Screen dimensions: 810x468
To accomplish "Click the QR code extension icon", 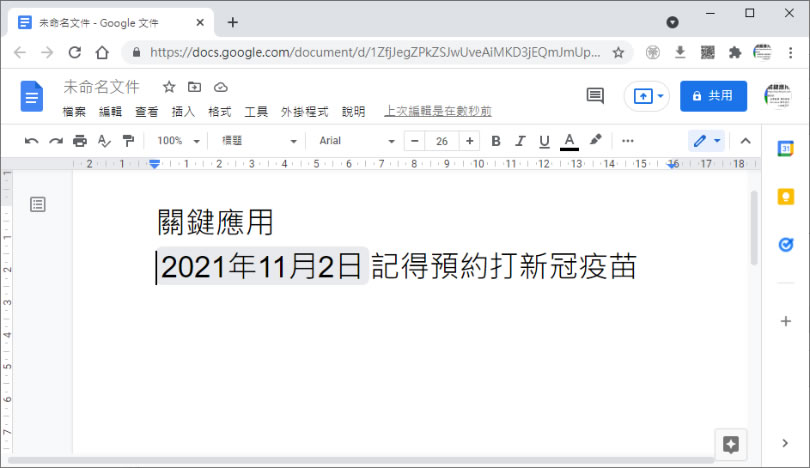I will pyautogui.click(x=707, y=52).
